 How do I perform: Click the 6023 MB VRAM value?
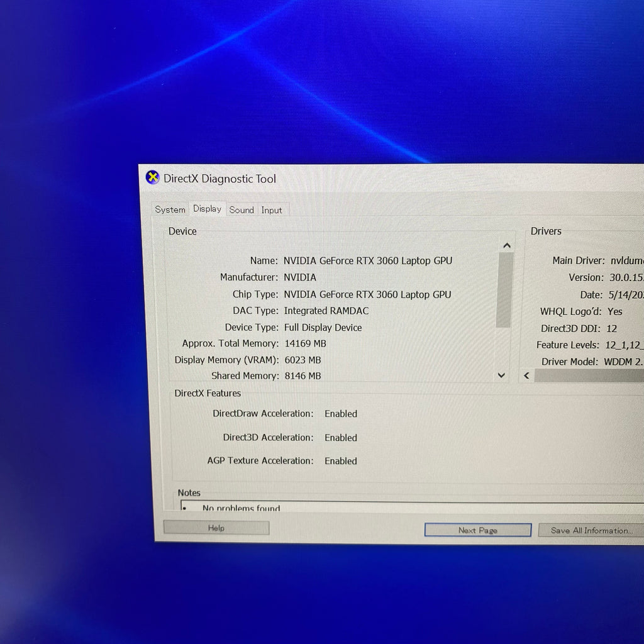point(303,360)
